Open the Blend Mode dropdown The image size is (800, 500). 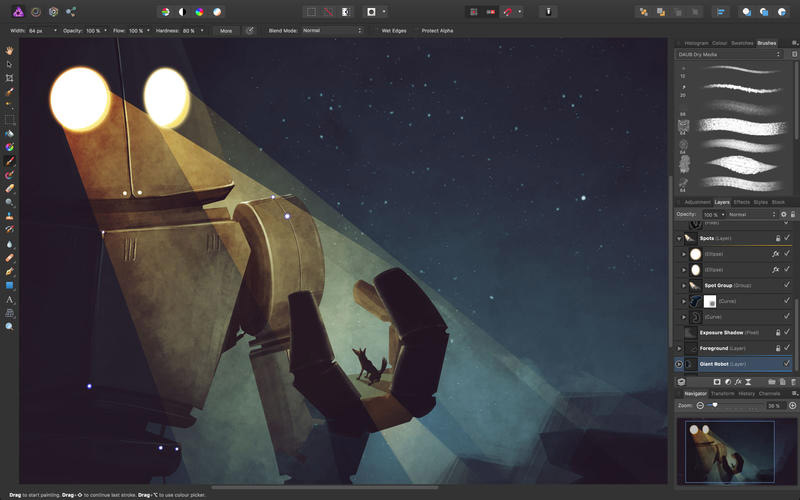click(332, 31)
